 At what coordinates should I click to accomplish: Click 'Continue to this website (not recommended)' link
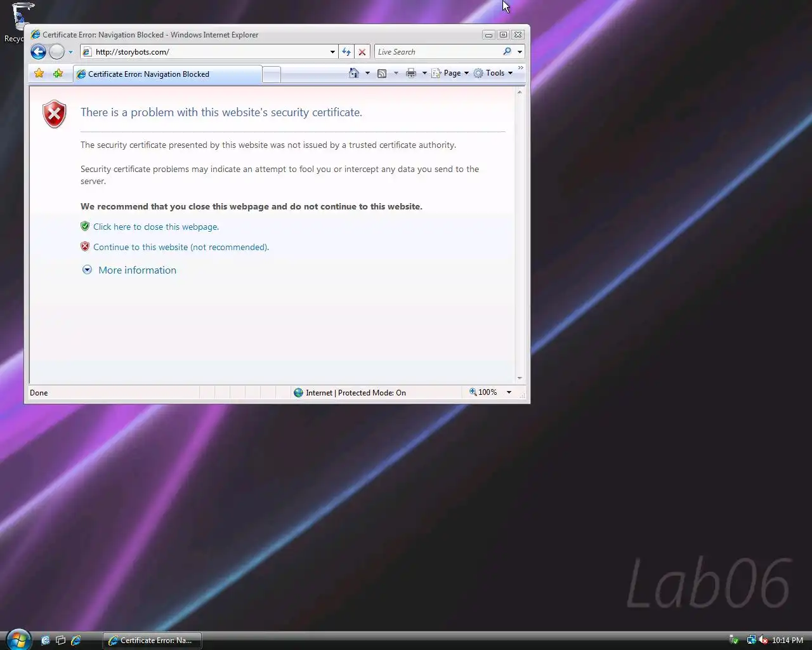coord(181,247)
